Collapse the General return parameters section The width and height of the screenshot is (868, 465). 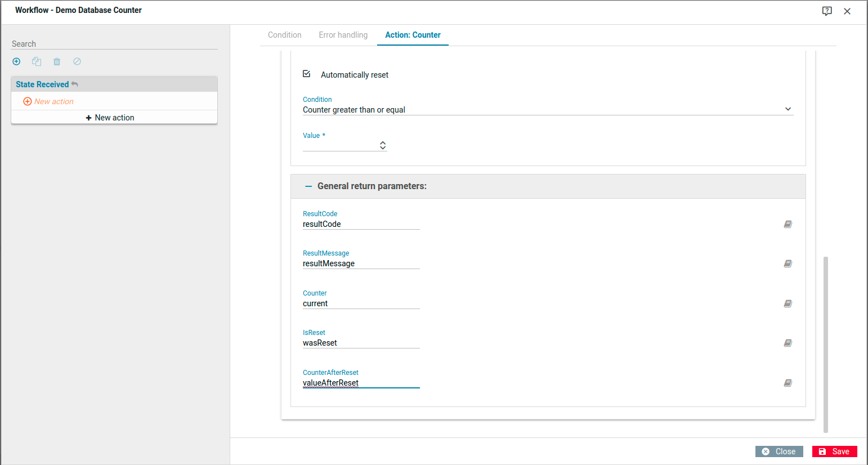[x=308, y=186]
